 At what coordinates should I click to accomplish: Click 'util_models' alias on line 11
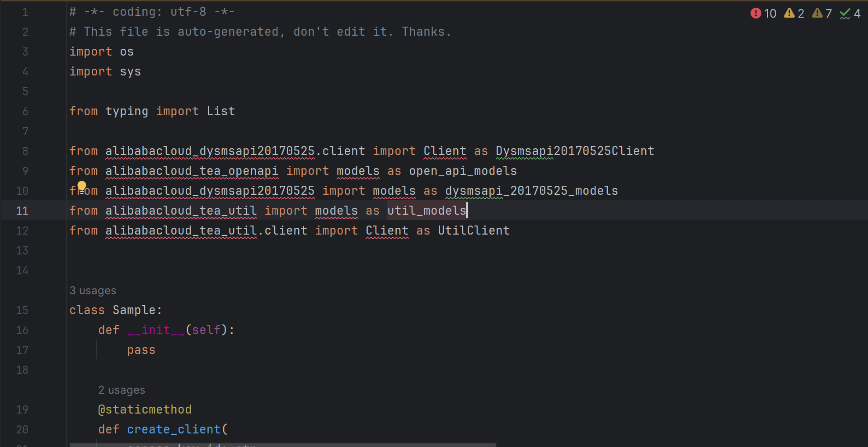(x=427, y=211)
